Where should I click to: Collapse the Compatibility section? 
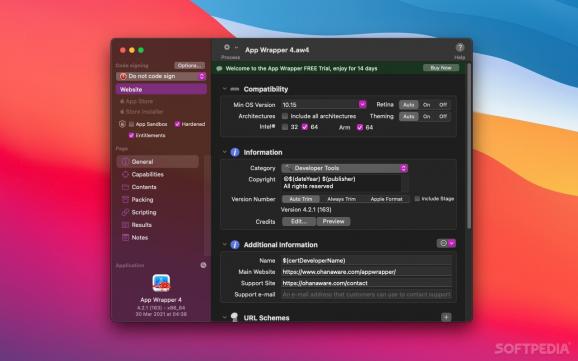224,89
